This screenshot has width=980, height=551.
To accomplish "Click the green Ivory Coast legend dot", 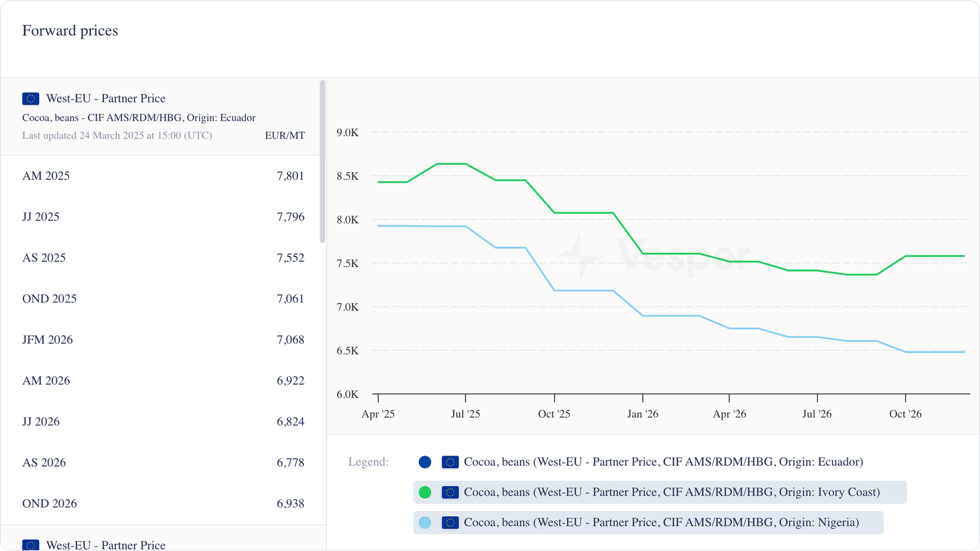I will 424,492.
